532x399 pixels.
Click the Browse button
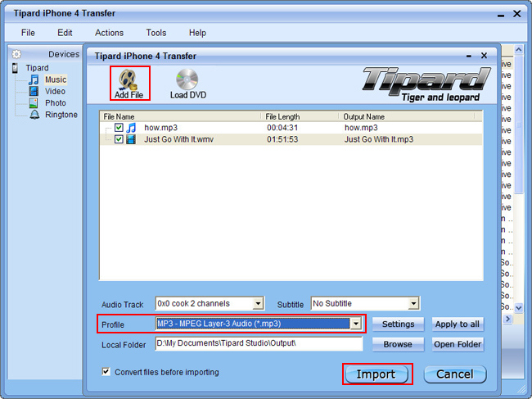point(398,344)
